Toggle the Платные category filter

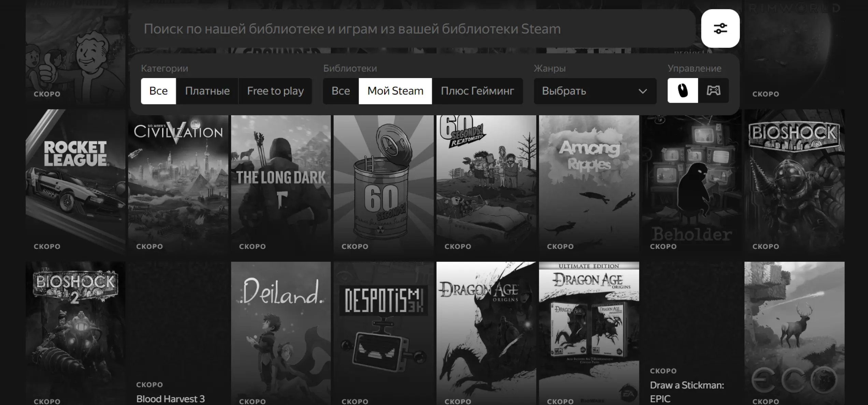pyautogui.click(x=207, y=91)
